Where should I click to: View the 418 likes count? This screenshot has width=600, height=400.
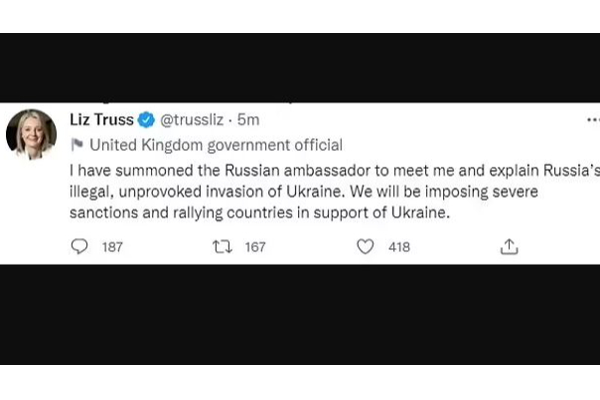[398, 247]
